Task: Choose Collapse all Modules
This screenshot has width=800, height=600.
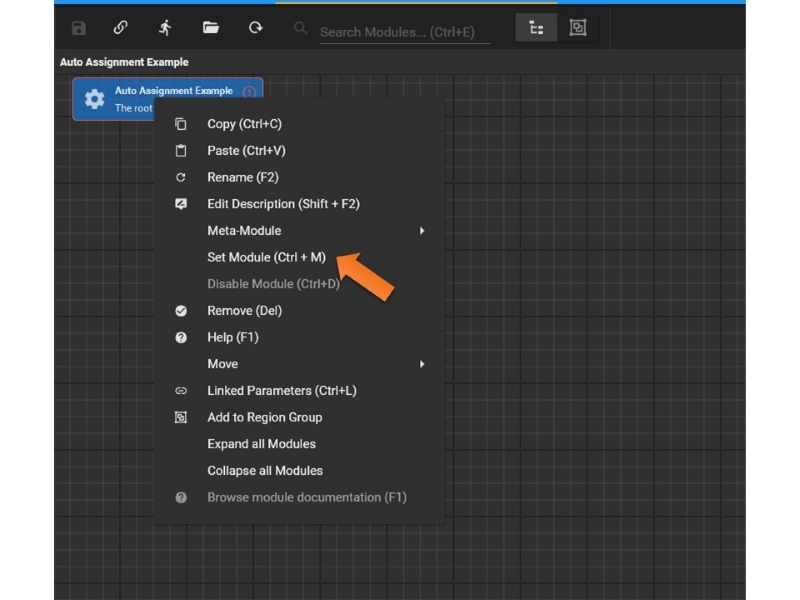Action: (x=299, y=470)
